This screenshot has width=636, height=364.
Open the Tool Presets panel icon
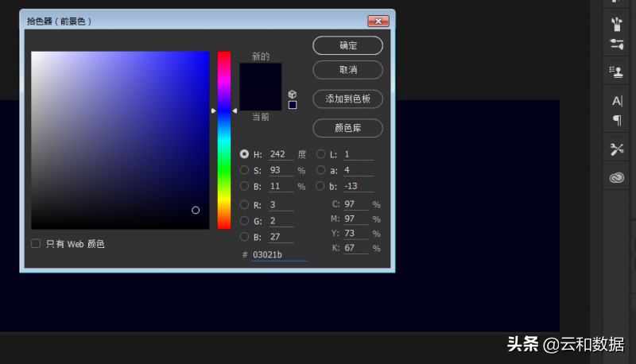pos(616,149)
